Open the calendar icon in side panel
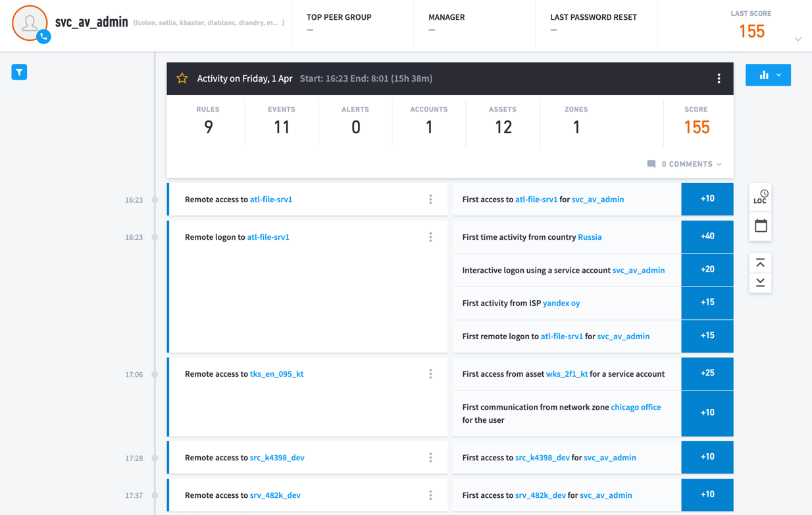This screenshot has height=515, width=812. (x=761, y=226)
